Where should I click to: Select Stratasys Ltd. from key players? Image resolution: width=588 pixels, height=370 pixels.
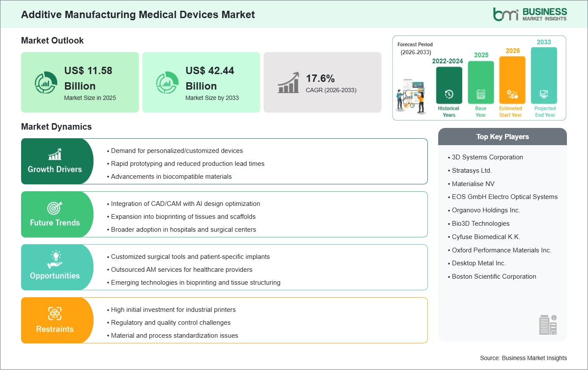[x=471, y=171]
